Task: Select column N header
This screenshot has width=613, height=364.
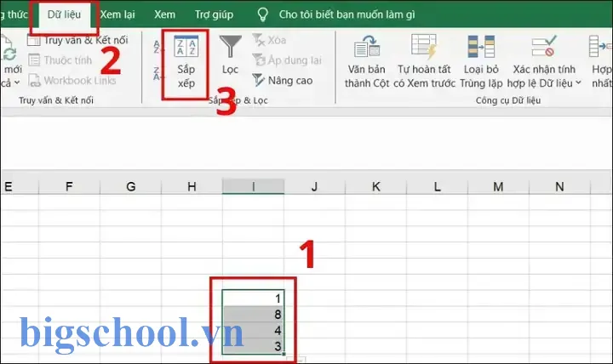Action: (559, 187)
